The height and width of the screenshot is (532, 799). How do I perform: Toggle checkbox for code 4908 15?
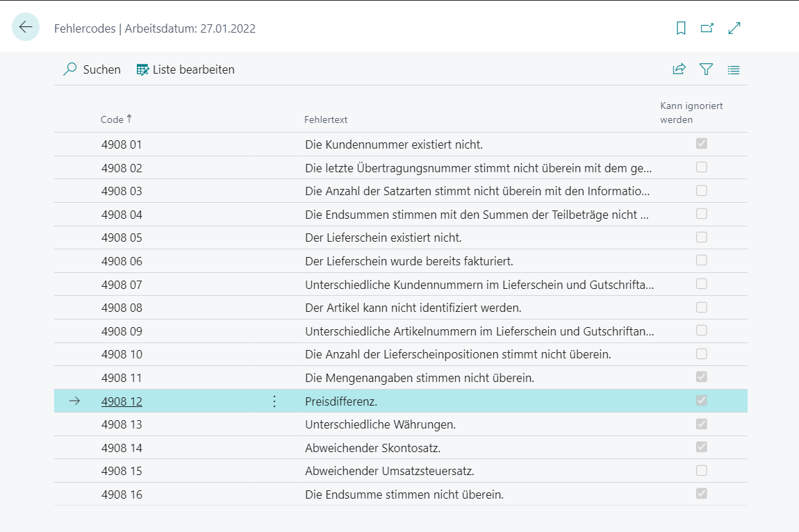pos(702,470)
